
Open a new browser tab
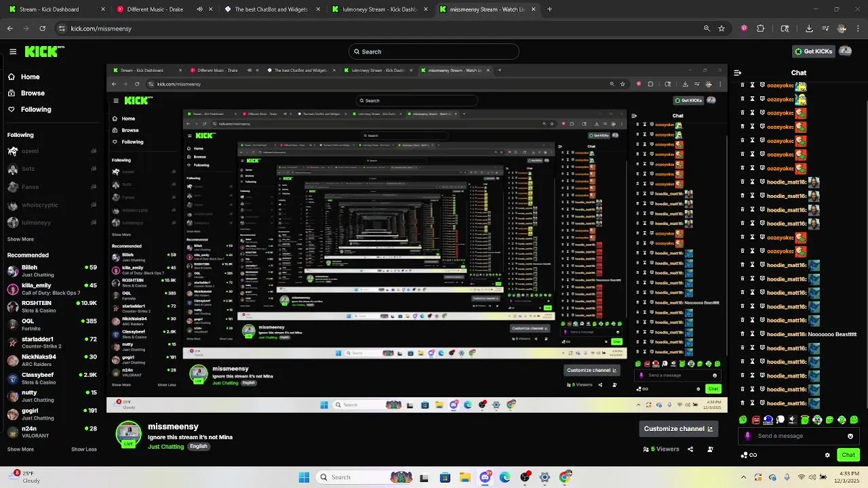pos(549,9)
